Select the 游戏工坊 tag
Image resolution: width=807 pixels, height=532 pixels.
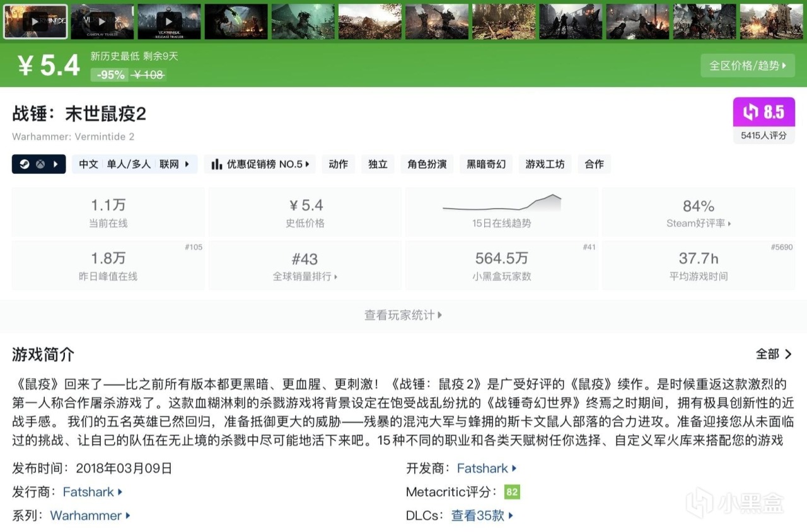point(545,165)
